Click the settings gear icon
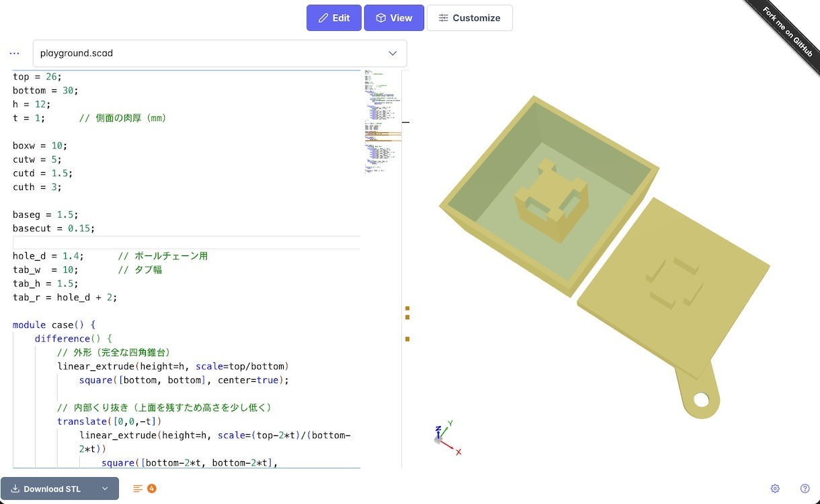820x504 pixels. click(x=775, y=489)
